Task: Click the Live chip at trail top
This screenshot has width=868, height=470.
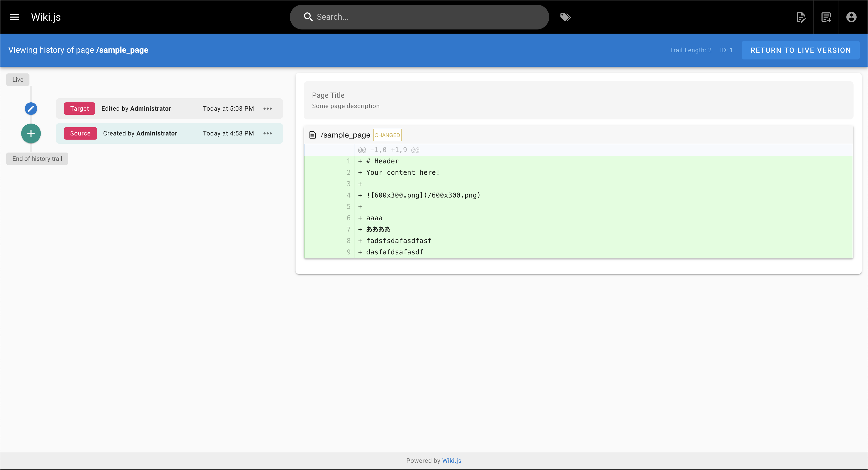Action: [x=18, y=80]
